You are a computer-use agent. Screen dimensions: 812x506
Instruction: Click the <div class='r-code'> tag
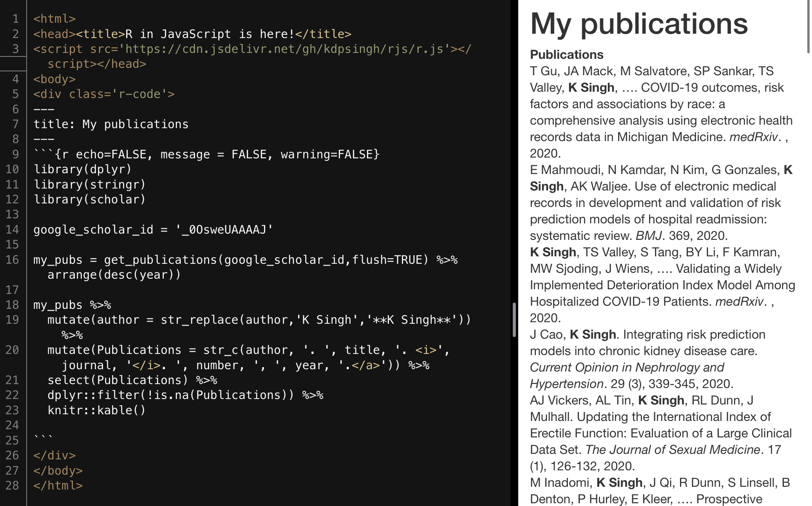(x=104, y=94)
